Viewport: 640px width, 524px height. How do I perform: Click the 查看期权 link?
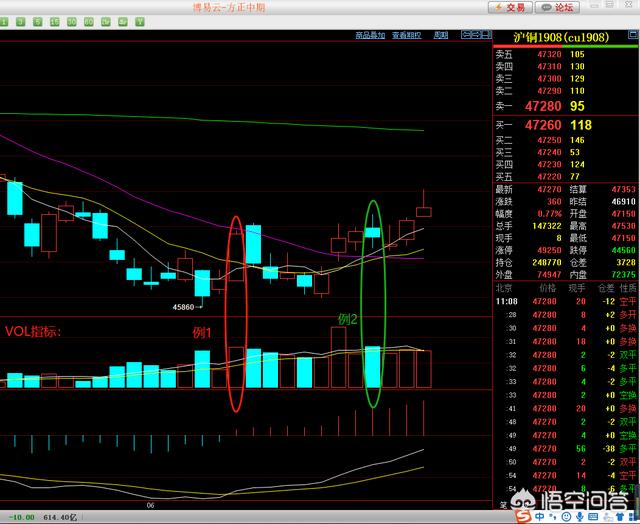pyautogui.click(x=406, y=35)
